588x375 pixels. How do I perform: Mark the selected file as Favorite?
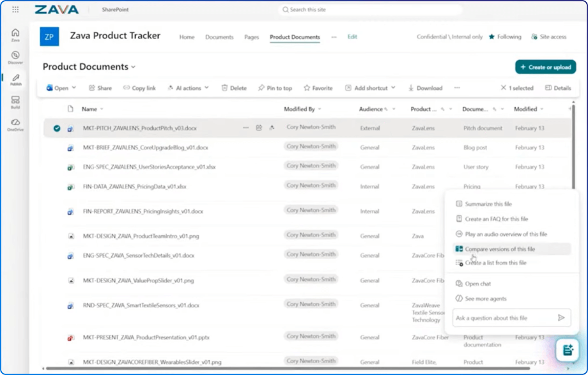(x=318, y=88)
